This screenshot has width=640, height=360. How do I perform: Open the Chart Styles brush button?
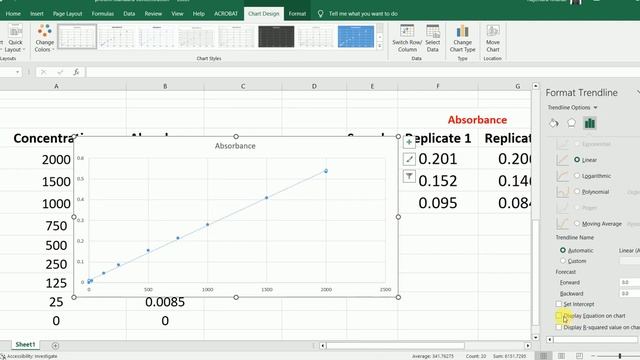[409, 159]
